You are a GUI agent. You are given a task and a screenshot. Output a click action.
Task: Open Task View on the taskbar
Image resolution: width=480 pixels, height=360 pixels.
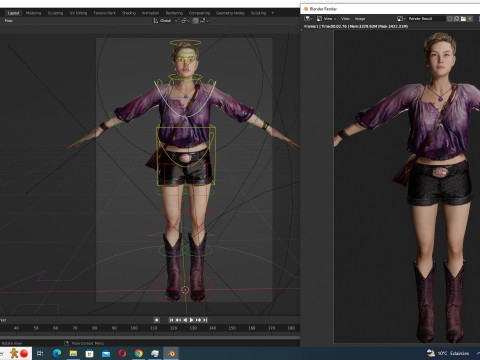(40, 353)
